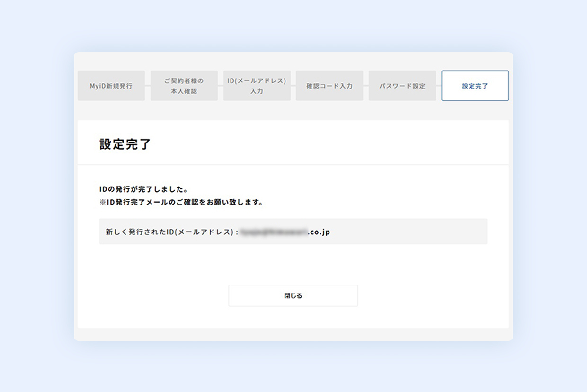Click the 設定完了 page heading
The height and width of the screenshot is (392, 587).
coord(125,144)
